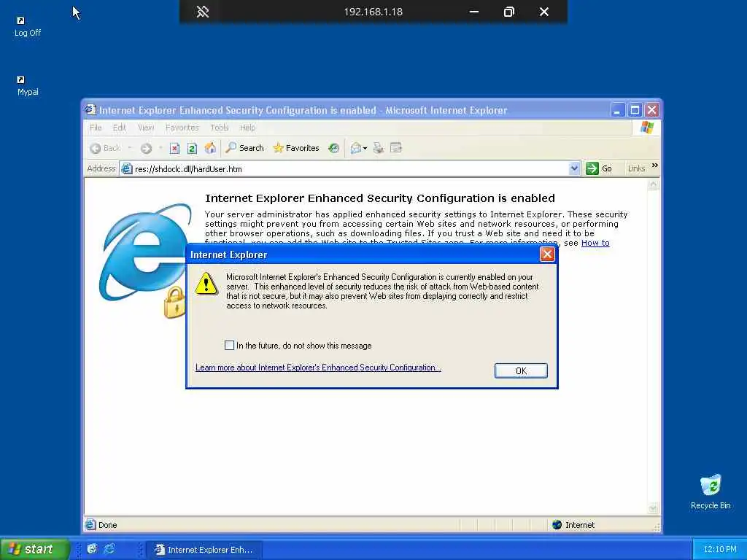Open the File menu
Image resolution: width=747 pixels, height=560 pixels.
click(96, 128)
